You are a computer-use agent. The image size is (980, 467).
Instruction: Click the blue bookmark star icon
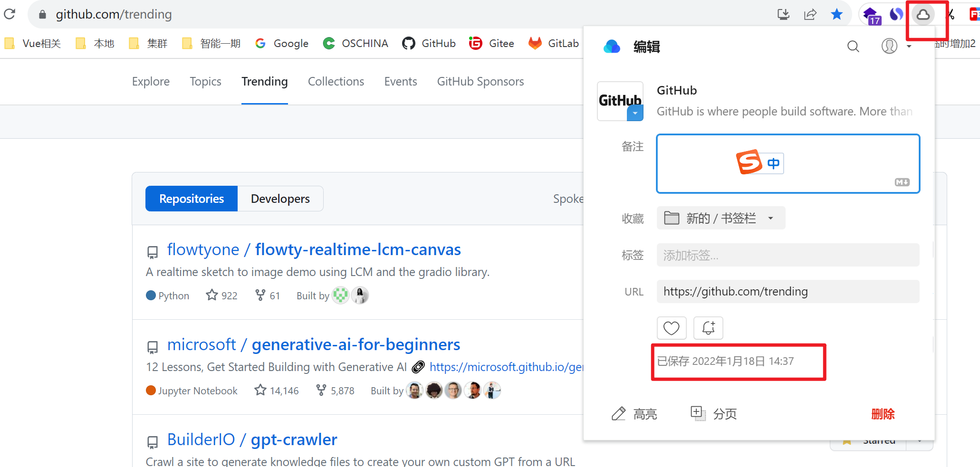(x=836, y=15)
